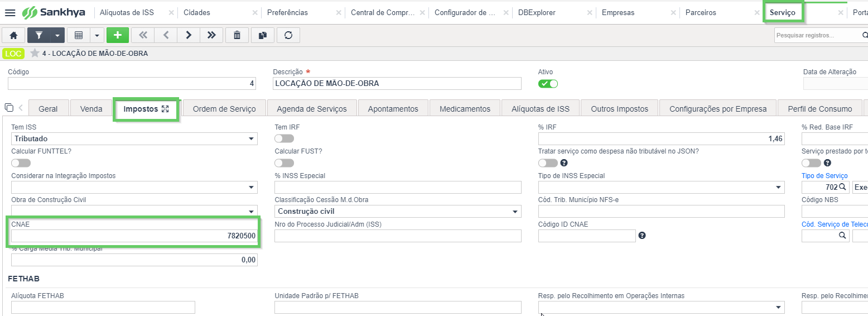Image resolution: width=868 pixels, height=316 pixels.
Task: Expand the filter options arrow
Action: (57, 35)
